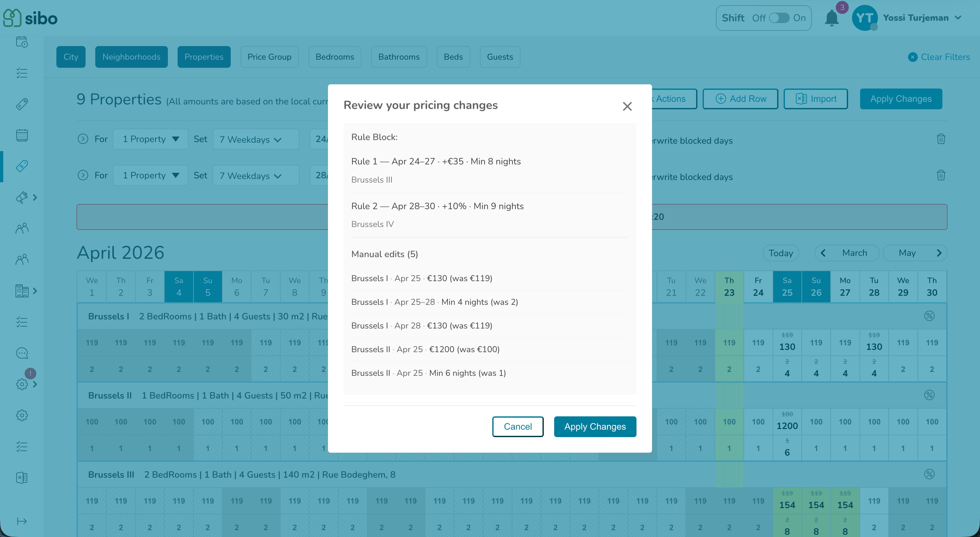Click Brussels II Sa 25 price cell 1200

click(x=787, y=422)
